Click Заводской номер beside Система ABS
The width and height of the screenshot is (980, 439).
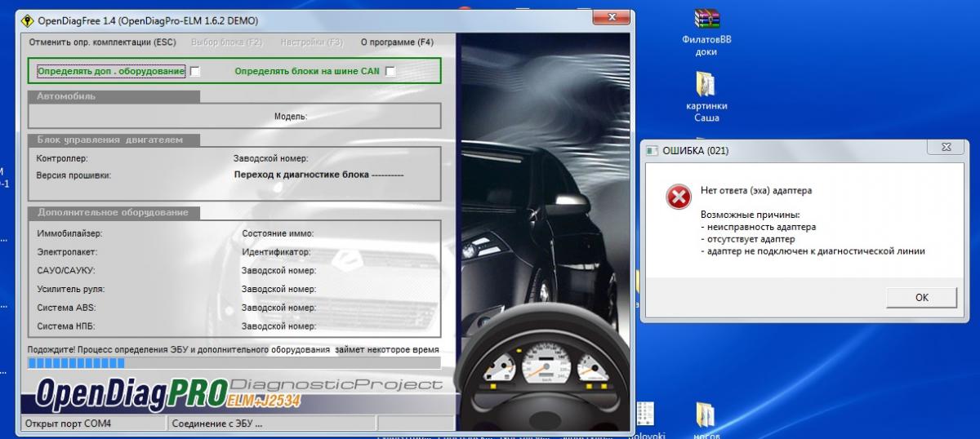point(278,308)
